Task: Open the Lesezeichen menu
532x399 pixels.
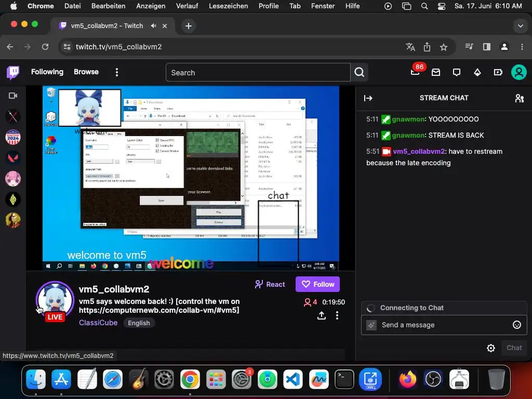Action: coord(229,6)
